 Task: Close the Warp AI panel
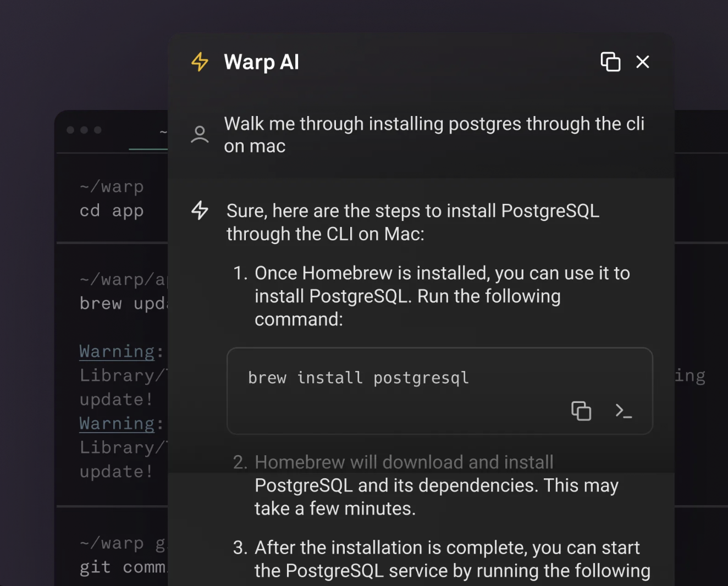tap(642, 62)
